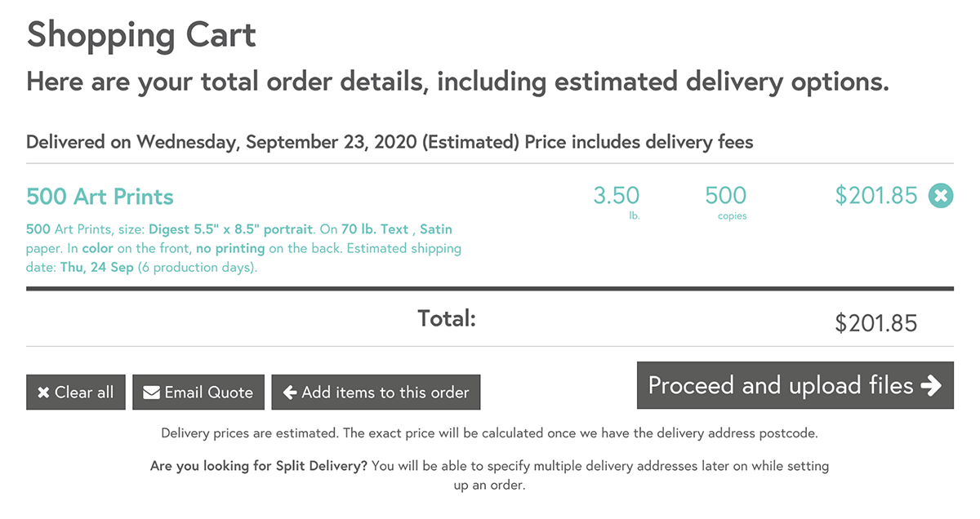Click the item price $201.85 in teal
Viewport: 980px width, 519px height.
point(876,196)
